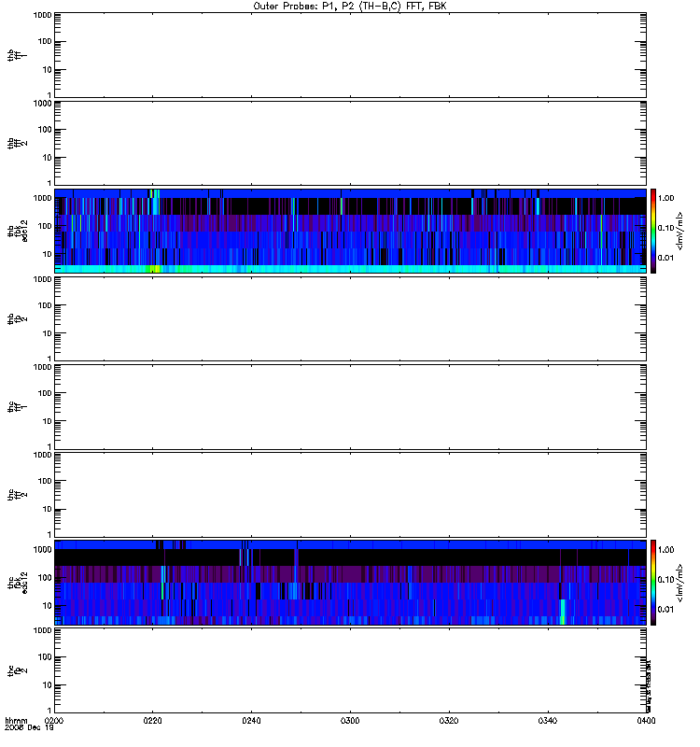Click the 'thc fbk edc12' y-axis title
The width and height of the screenshot is (700, 747).
[x=18, y=582]
